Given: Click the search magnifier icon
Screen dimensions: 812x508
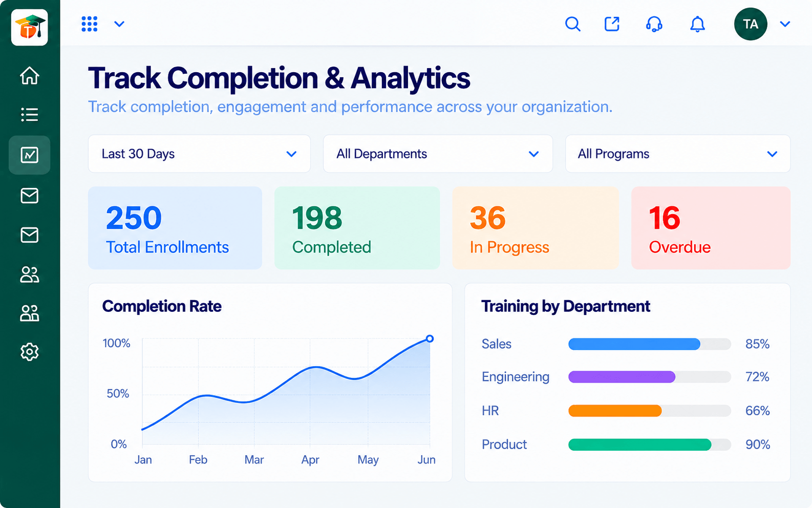Looking at the screenshot, I should coord(573,24).
